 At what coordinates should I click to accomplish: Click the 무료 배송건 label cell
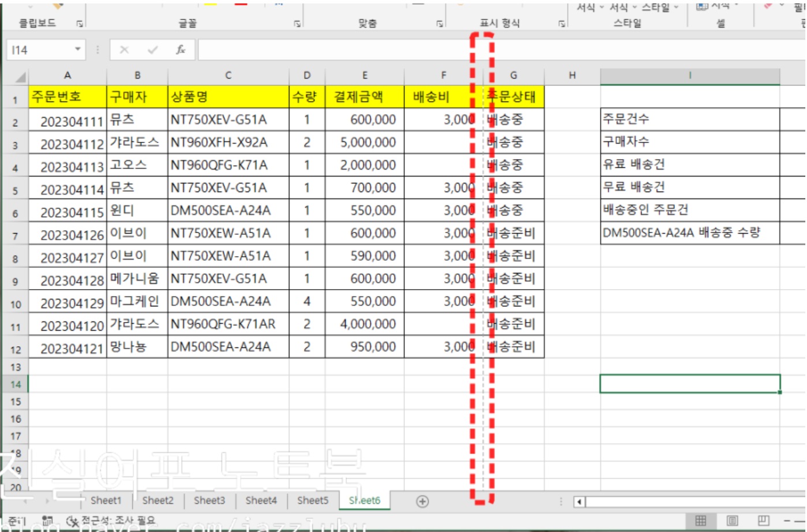tap(690, 188)
